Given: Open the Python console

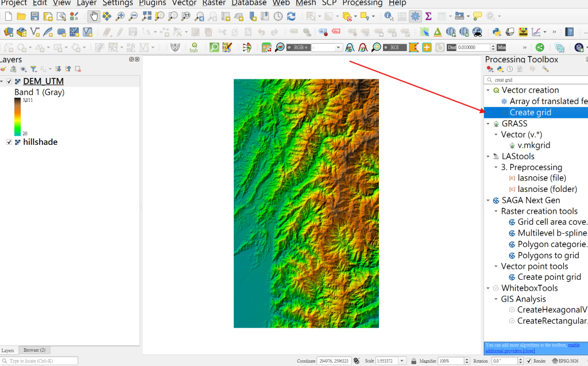Looking at the screenshot, I should [497, 32].
